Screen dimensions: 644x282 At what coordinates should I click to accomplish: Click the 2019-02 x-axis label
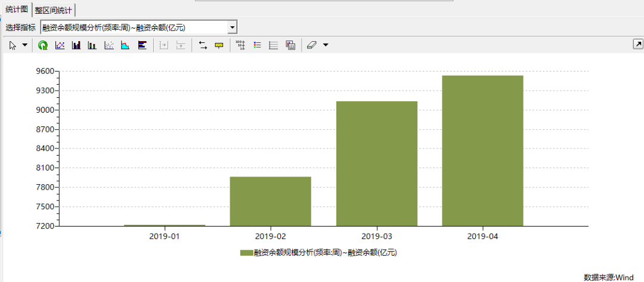point(270,237)
